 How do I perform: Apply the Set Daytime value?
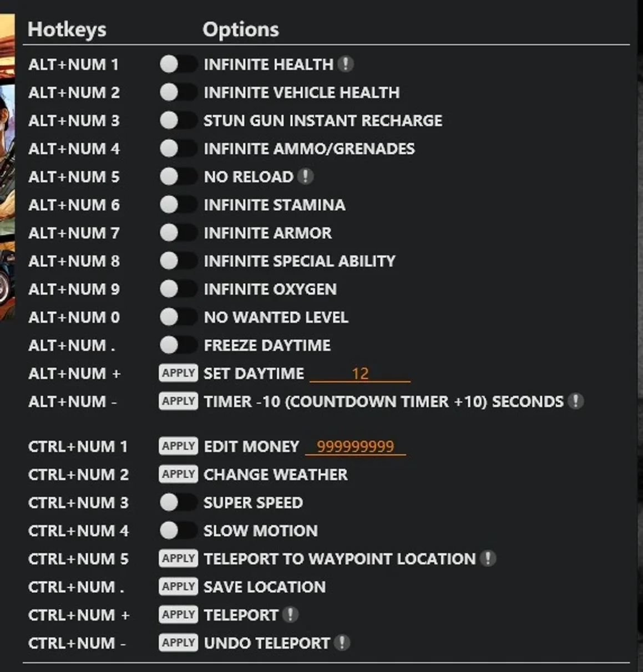coord(178,373)
